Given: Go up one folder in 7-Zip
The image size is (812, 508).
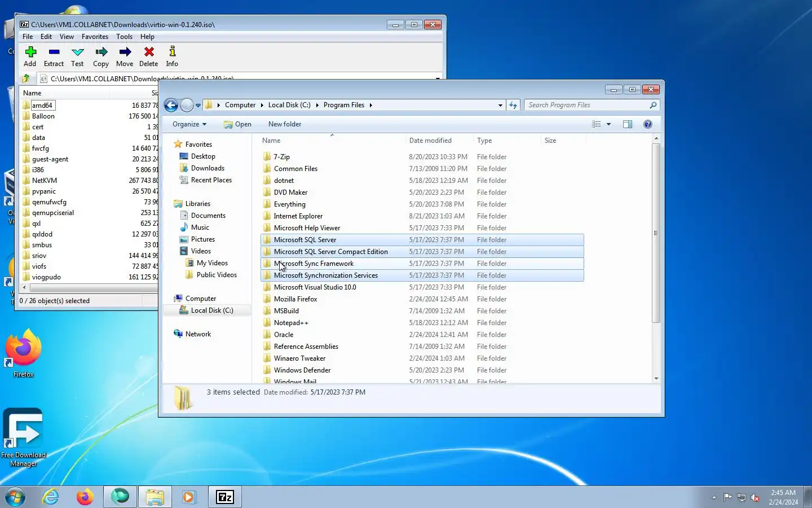Looking at the screenshot, I should 26,78.
